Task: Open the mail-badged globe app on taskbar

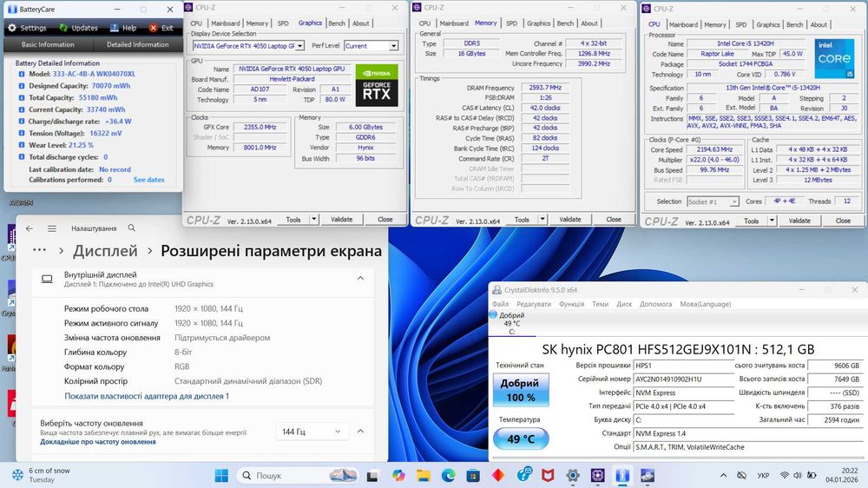Action: pyautogui.click(x=523, y=475)
